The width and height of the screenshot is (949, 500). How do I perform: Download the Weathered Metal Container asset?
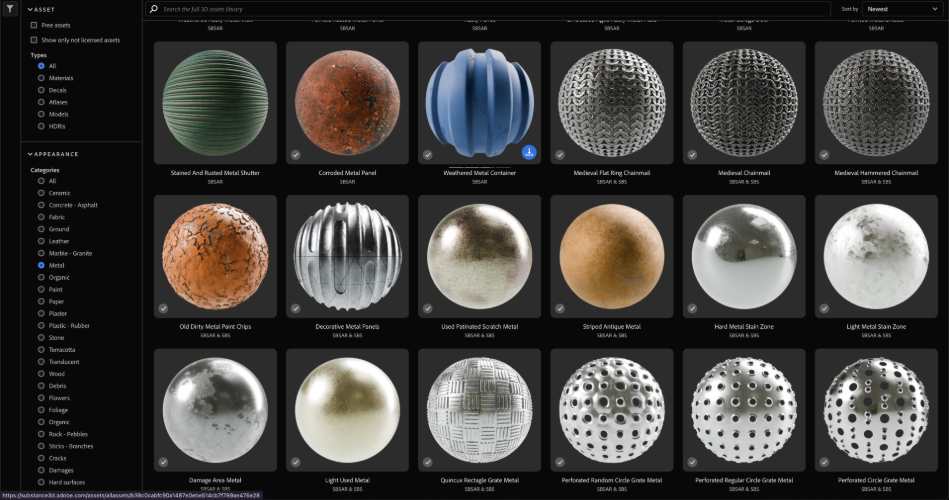529,152
